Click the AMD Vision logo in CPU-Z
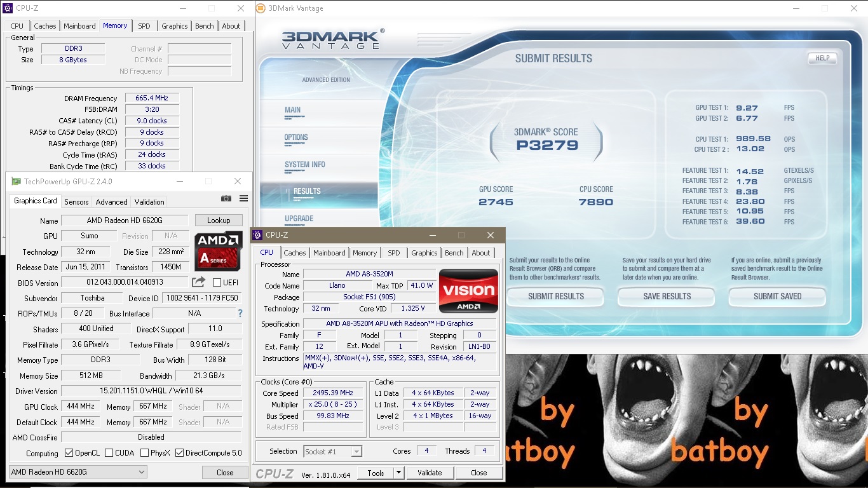 coord(468,291)
